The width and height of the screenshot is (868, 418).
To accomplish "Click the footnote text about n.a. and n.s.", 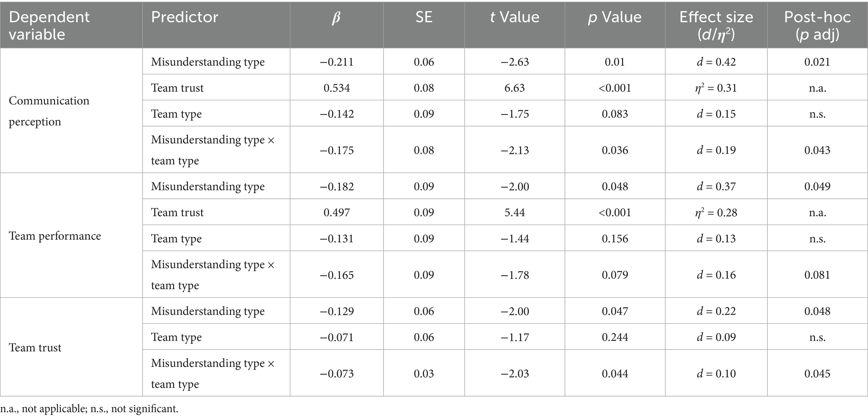I will 89,409.
